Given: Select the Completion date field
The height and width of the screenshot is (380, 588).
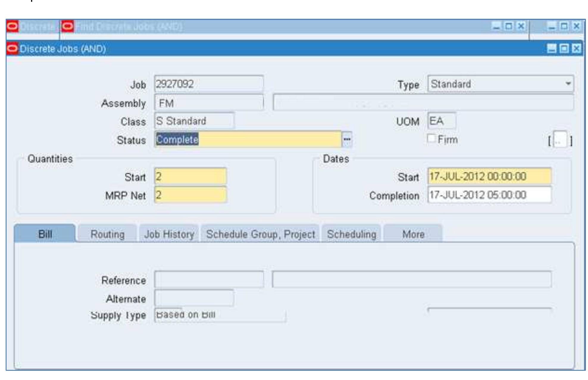Looking at the screenshot, I should (489, 195).
